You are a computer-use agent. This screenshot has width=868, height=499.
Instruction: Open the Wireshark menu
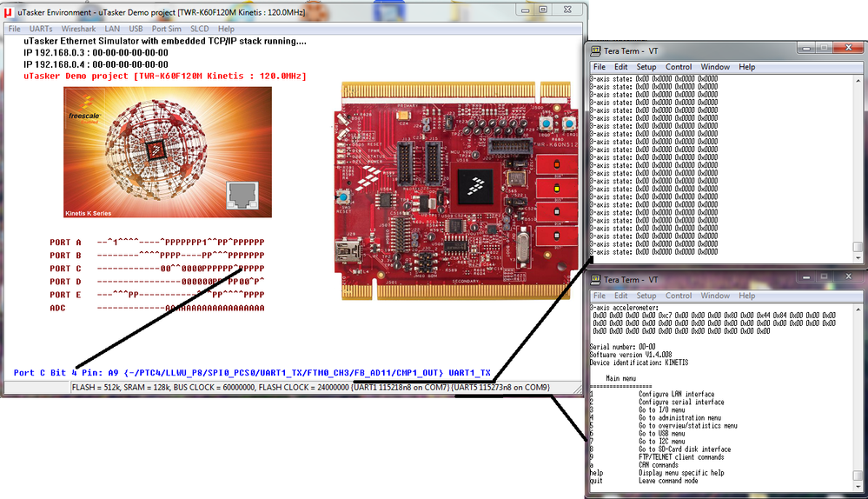(x=78, y=29)
